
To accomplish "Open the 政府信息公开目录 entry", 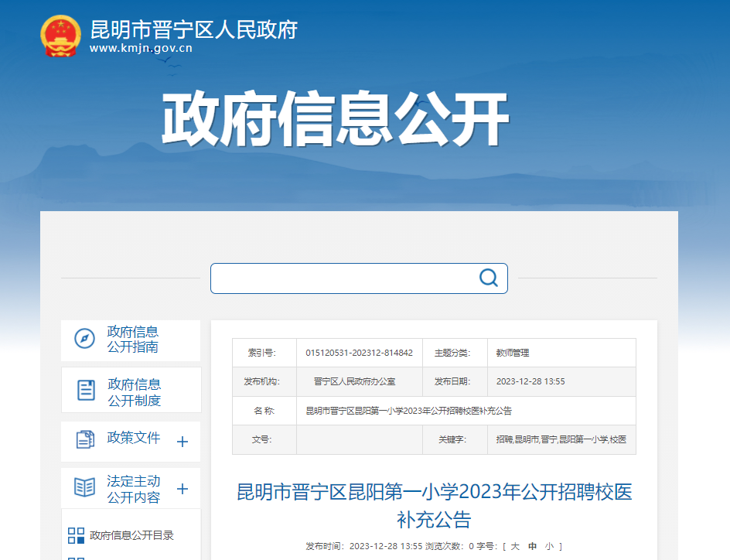I will [x=131, y=535].
